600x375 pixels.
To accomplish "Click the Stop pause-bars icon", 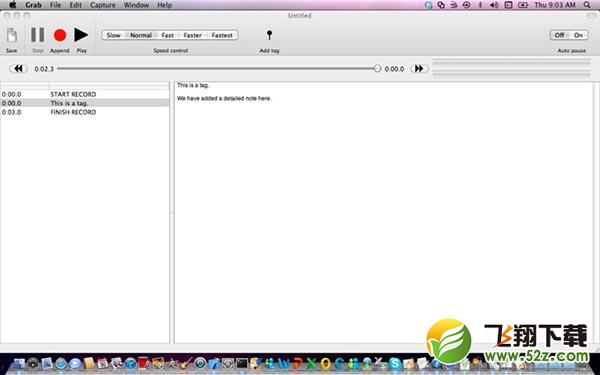I will pyautogui.click(x=38, y=35).
